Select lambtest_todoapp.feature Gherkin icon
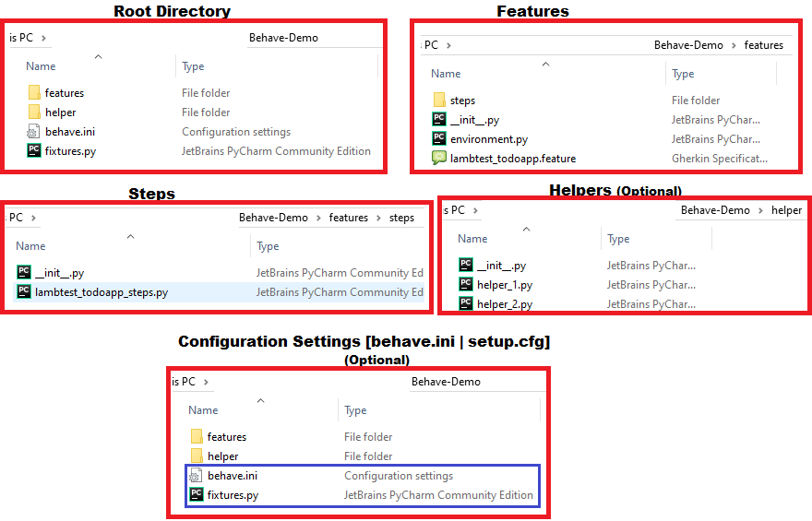The height and width of the screenshot is (521, 812). (439, 158)
